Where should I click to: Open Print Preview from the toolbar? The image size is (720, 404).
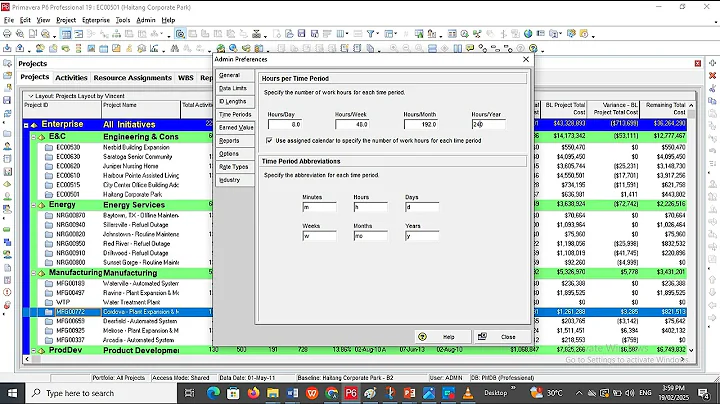coord(20,34)
